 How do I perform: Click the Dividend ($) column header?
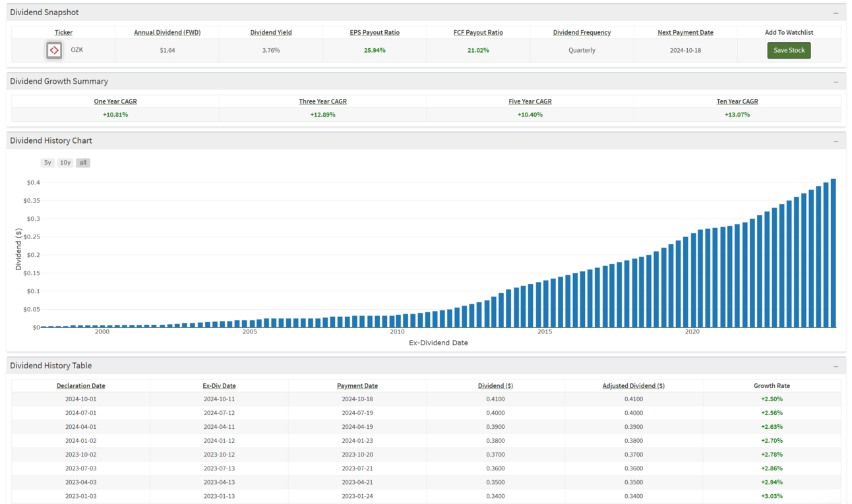(495, 386)
